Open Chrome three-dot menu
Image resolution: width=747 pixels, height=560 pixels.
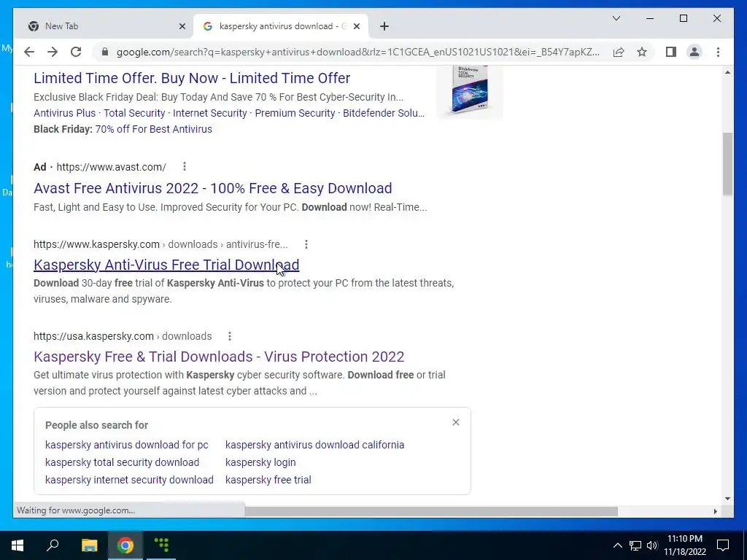[x=718, y=52]
